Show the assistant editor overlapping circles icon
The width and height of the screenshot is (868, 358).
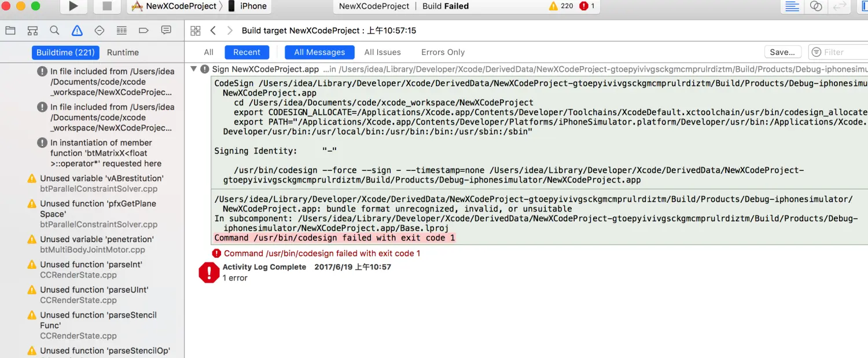[816, 6]
